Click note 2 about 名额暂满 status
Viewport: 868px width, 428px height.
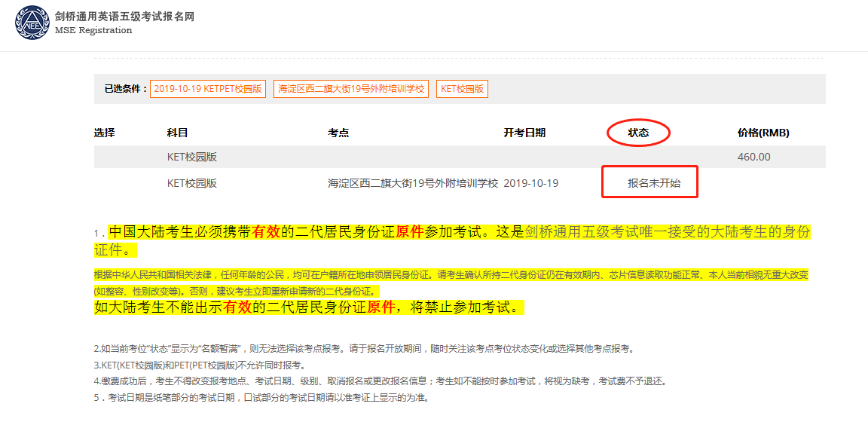point(364,349)
